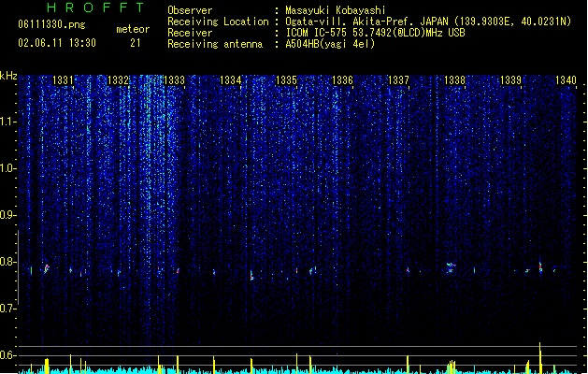The image size is (588, 374).
Task: Select observer name Masayuki Kobayashi
Action: tap(336, 10)
